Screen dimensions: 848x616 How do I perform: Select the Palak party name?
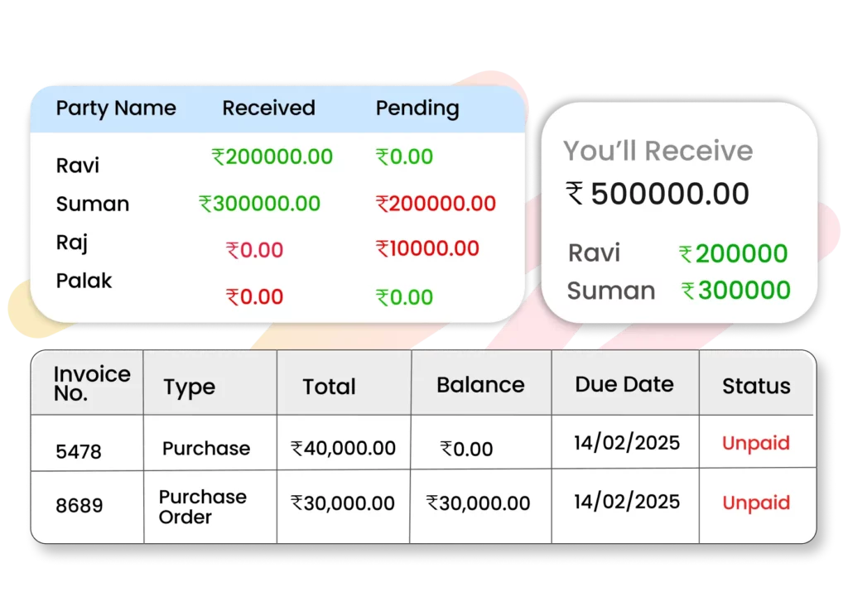point(84,281)
